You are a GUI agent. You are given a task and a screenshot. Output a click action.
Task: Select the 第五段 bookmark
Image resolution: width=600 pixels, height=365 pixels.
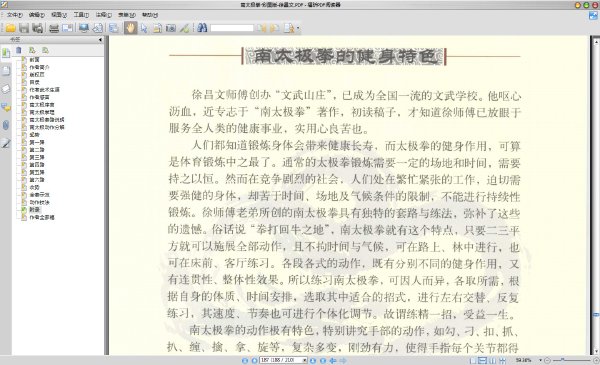click(x=37, y=172)
